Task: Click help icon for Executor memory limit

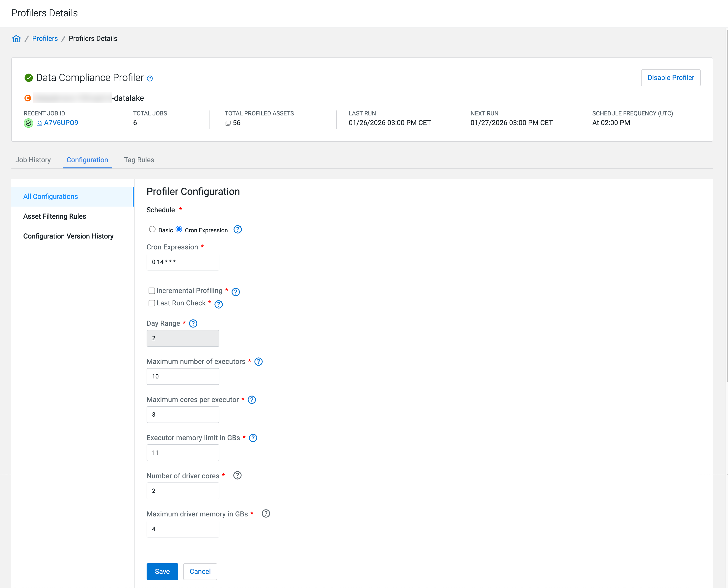Action: [253, 438]
